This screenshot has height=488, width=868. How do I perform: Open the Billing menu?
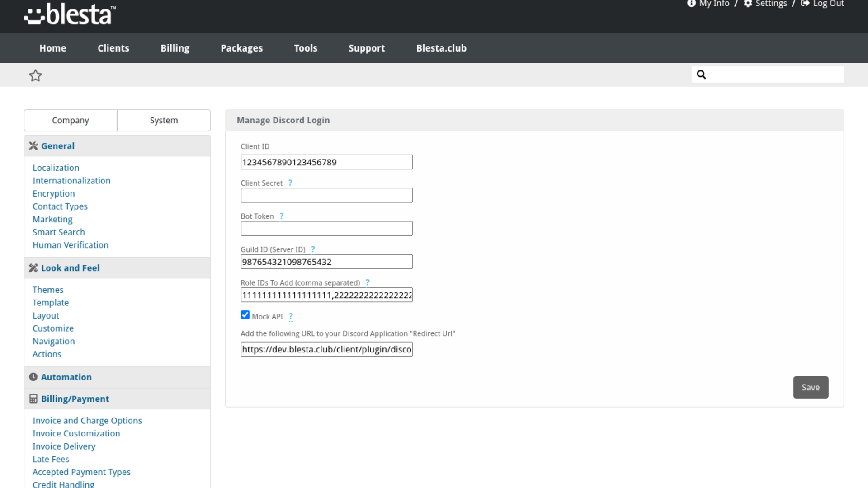click(x=175, y=48)
